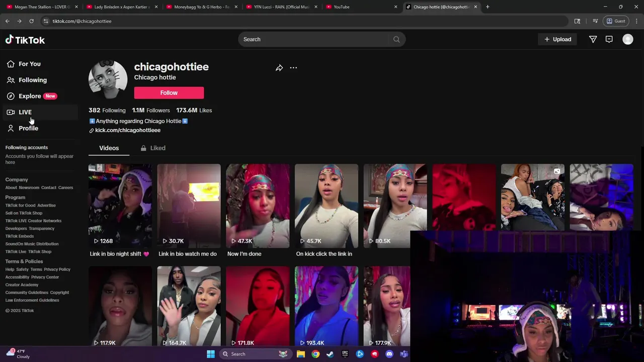Click the magnifier search button

(396, 39)
